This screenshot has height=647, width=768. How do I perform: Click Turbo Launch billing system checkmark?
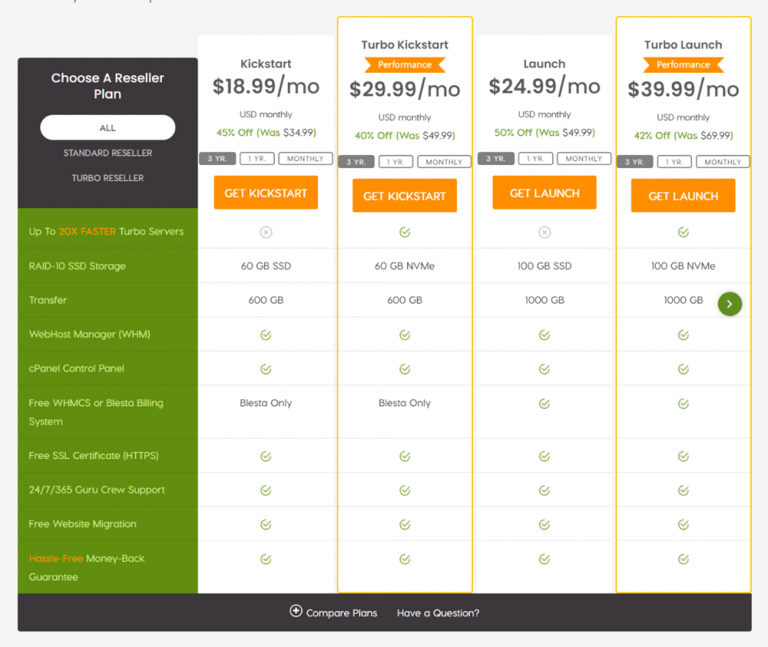coord(683,404)
